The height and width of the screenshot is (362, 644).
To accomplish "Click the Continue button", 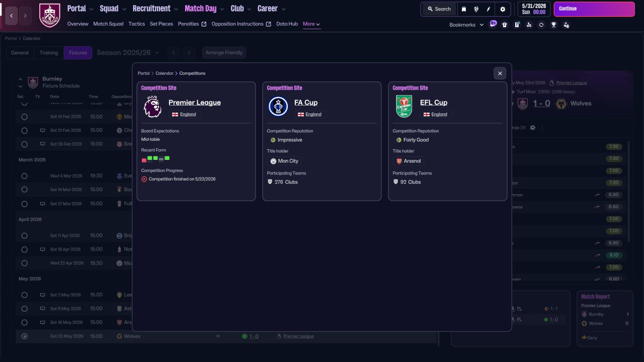I will tap(594, 9).
